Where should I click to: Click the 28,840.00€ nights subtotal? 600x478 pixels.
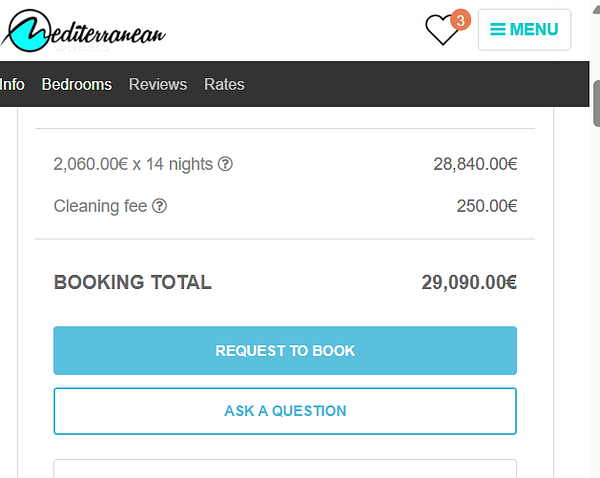click(475, 164)
